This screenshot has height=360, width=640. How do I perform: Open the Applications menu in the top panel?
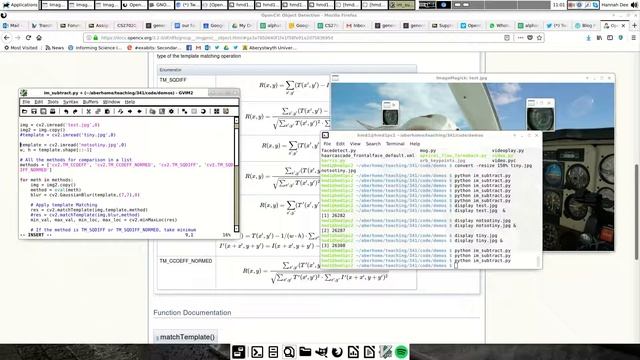click(20, 5)
